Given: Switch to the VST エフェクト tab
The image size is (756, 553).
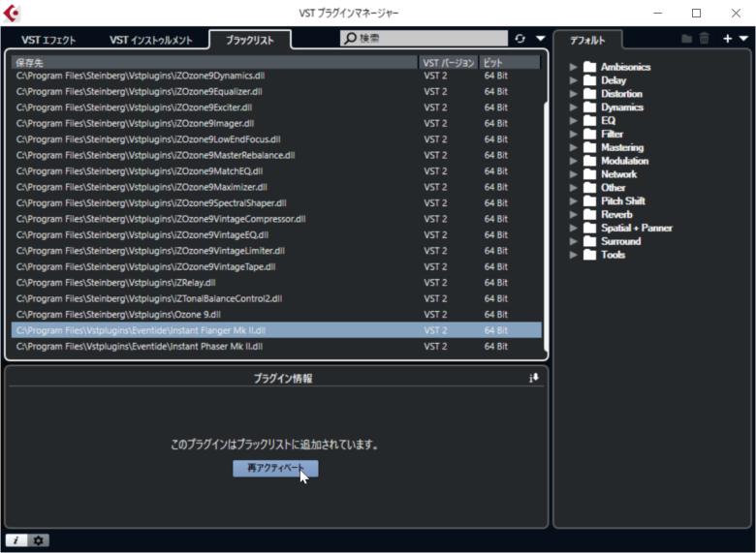Looking at the screenshot, I should pos(48,40).
